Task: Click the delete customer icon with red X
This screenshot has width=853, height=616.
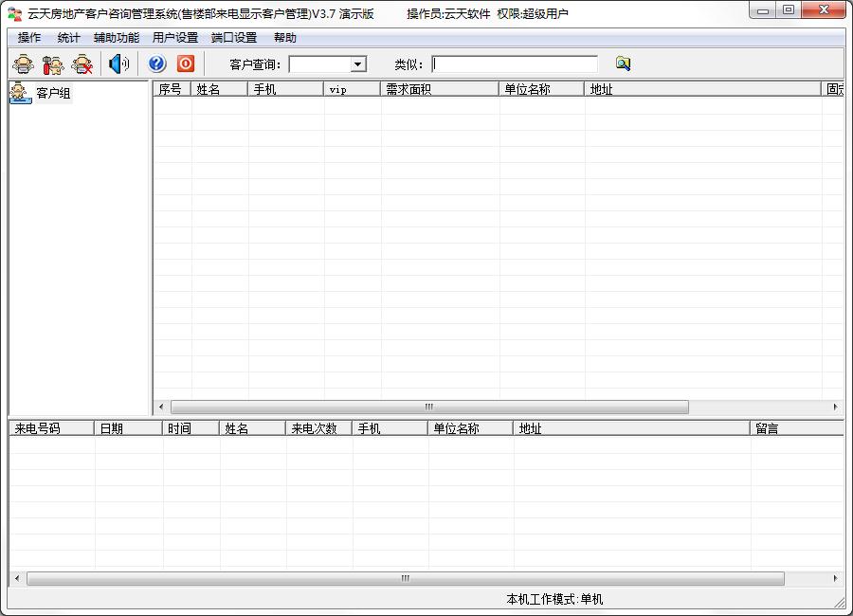Action: click(82, 64)
